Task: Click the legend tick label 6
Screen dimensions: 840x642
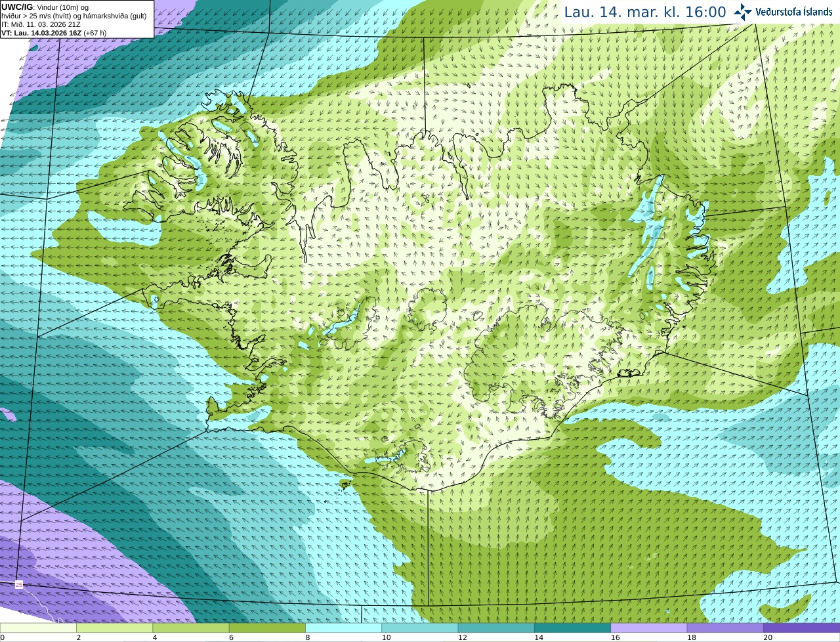Action: click(232, 637)
